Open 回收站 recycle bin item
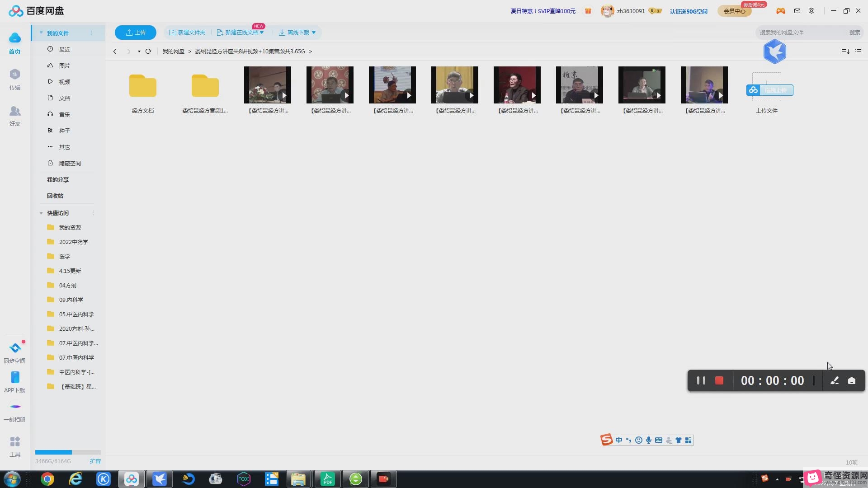 click(x=55, y=196)
